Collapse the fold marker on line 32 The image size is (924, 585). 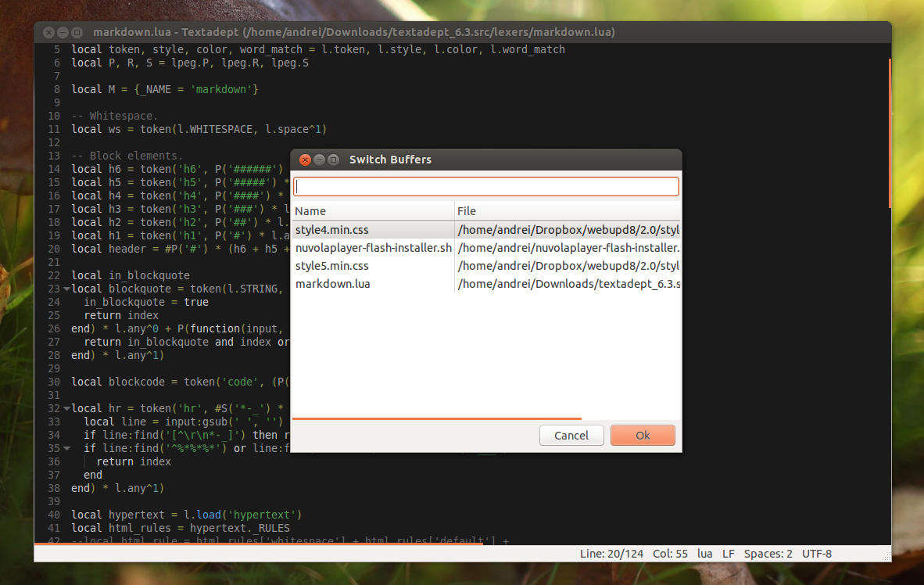click(x=66, y=409)
